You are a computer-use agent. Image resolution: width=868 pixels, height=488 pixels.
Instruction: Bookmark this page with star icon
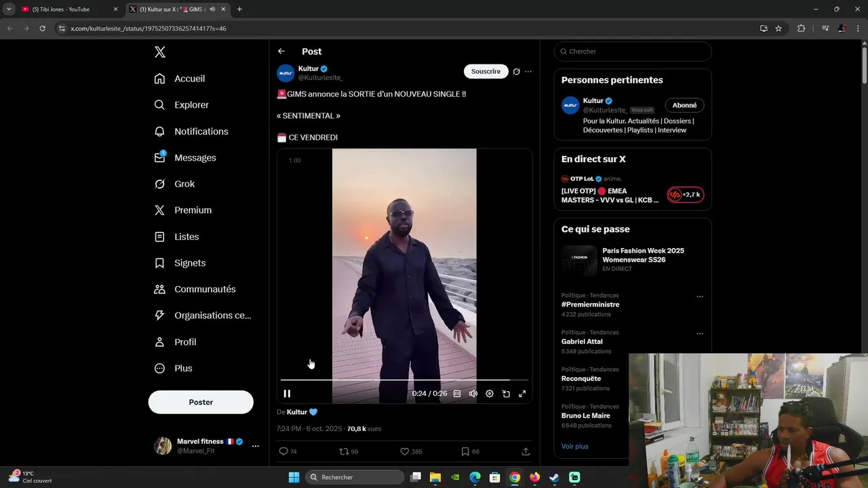[x=778, y=28]
